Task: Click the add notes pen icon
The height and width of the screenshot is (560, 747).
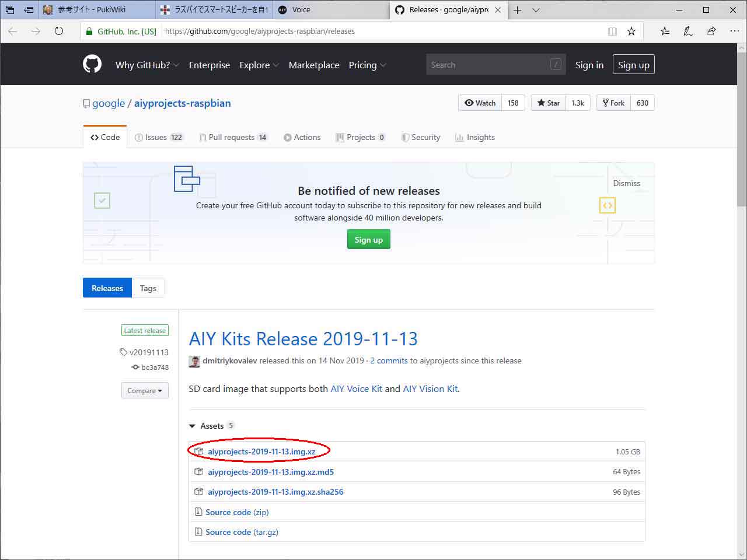Action: tap(688, 32)
